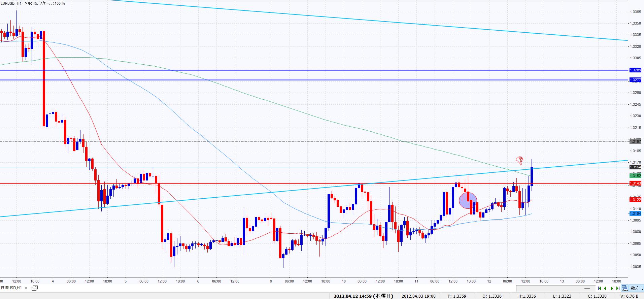Open new chart window icon next to tab

coord(34,288)
